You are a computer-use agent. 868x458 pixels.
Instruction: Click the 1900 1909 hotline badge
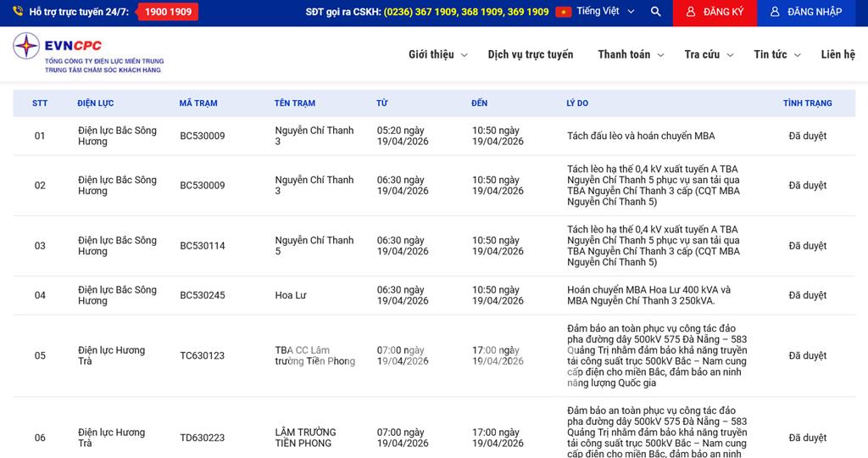click(x=167, y=12)
